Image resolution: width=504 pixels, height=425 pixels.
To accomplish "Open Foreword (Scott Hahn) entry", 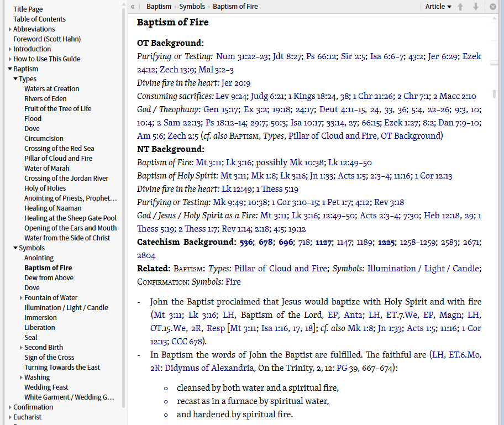I will [x=47, y=39].
